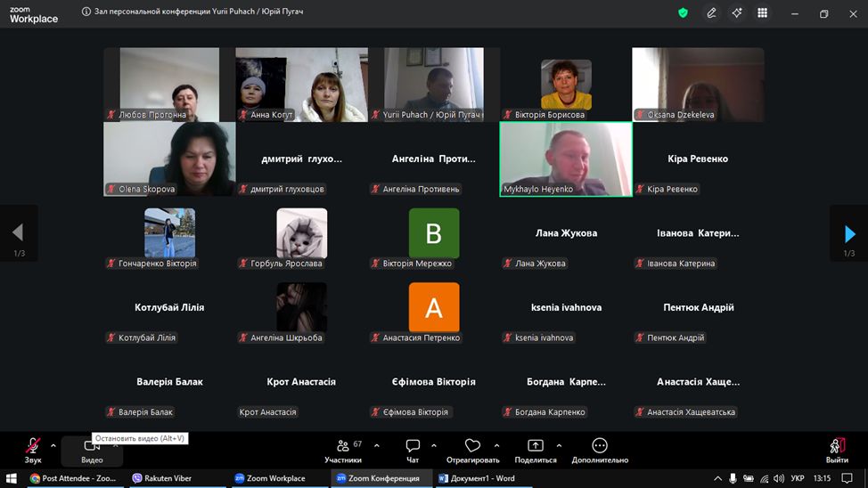
Task: Open the Дополнительно more options
Action: tap(600, 446)
